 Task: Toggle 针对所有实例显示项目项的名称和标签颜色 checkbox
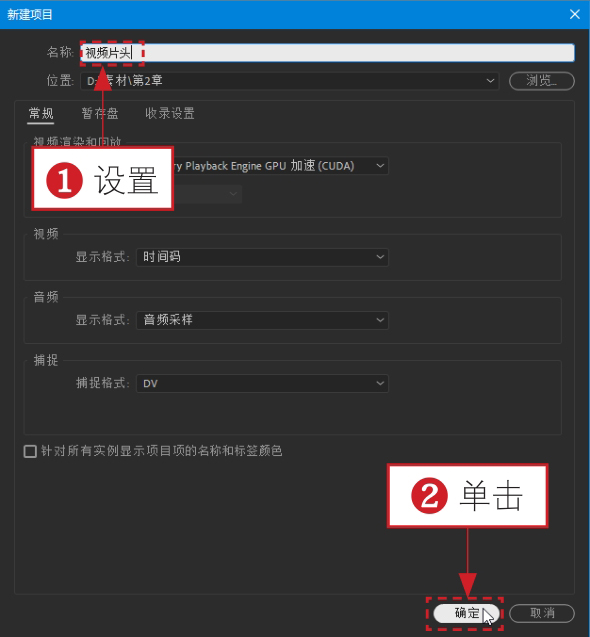click(30, 451)
